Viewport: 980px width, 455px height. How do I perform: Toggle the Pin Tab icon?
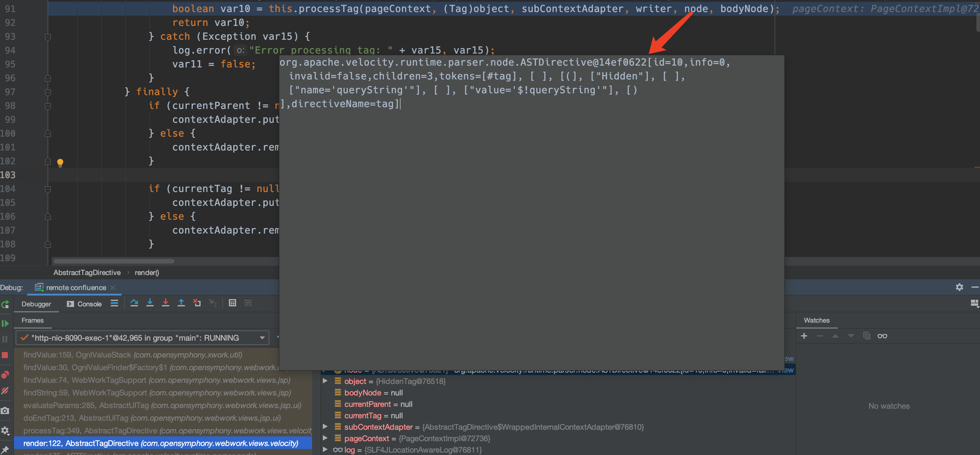pyautogui.click(x=5, y=450)
